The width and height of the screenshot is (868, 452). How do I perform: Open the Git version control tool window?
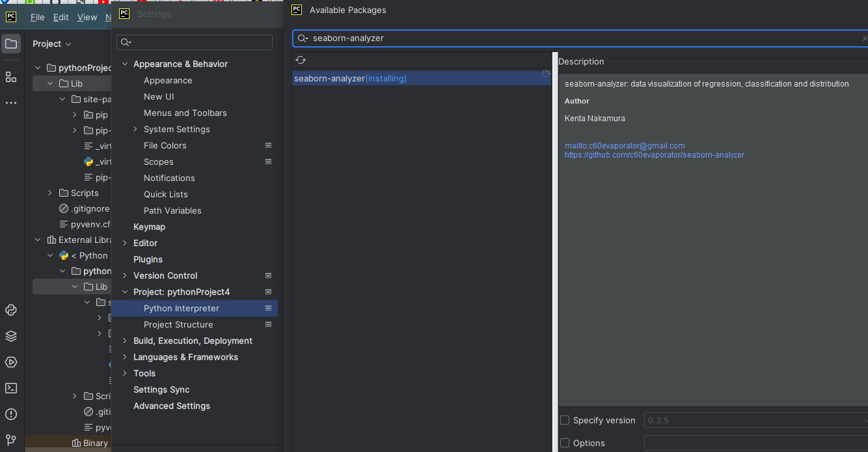[x=11, y=440]
